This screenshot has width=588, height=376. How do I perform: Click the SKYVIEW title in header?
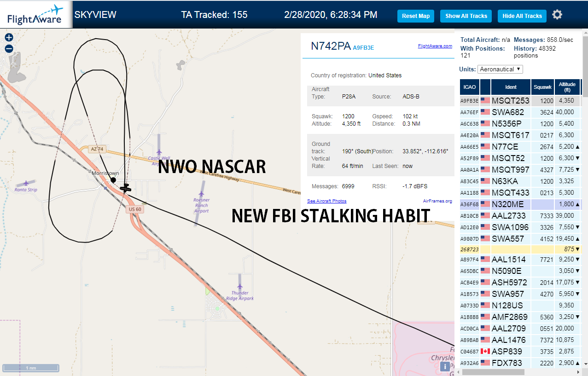[95, 15]
